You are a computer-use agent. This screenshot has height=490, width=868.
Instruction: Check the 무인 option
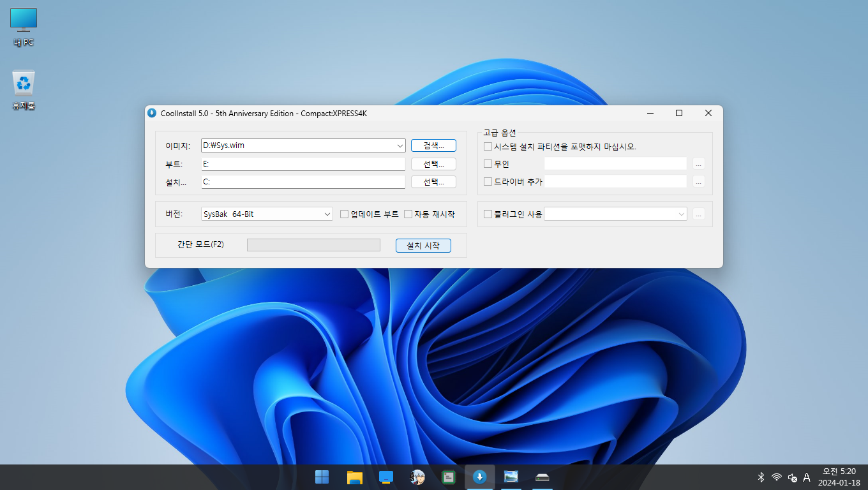point(488,164)
